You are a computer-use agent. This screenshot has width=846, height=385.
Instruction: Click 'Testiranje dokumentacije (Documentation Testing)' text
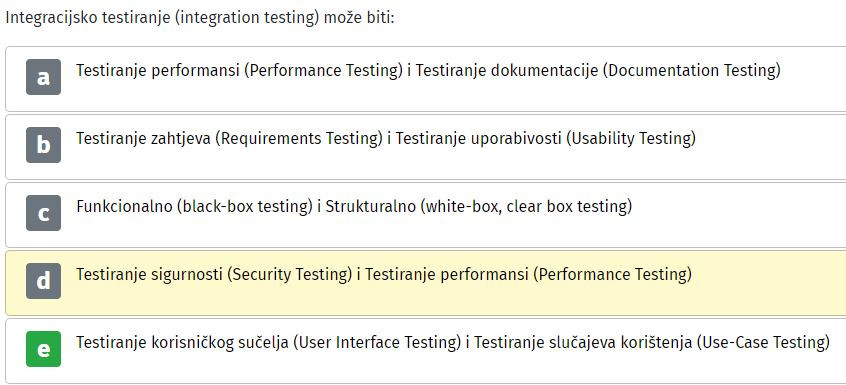click(x=598, y=71)
